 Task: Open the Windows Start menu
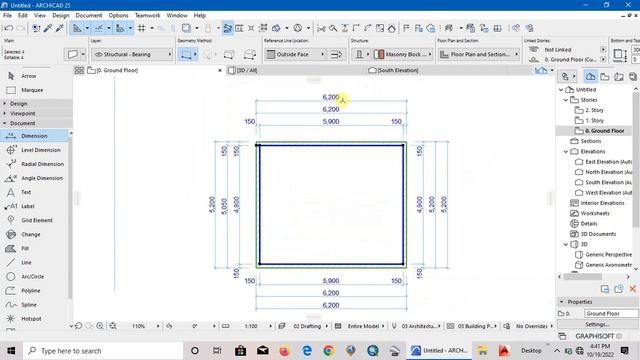pyautogui.click(x=11, y=351)
